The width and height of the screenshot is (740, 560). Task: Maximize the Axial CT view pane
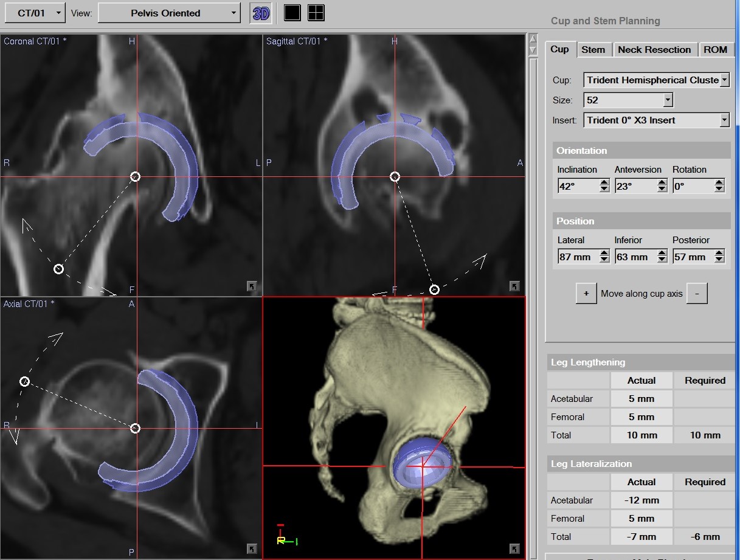point(252,549)
